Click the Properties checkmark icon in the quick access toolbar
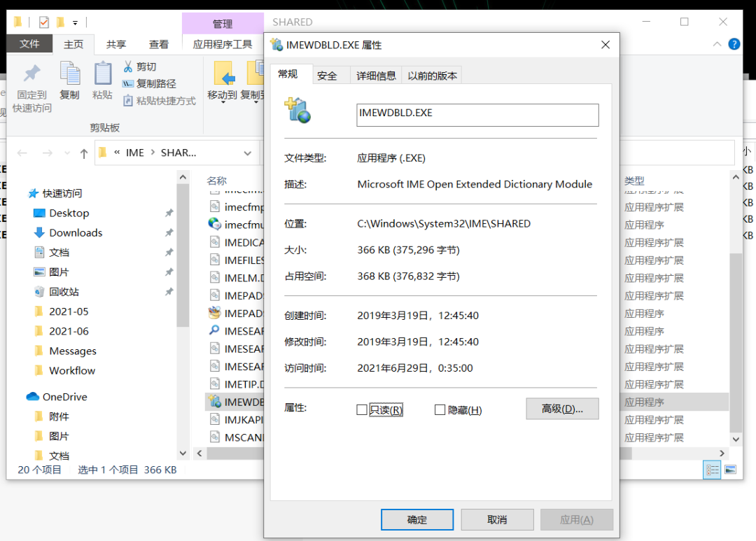The width and height of the screenshot is (756, 541). click(44, 22)
